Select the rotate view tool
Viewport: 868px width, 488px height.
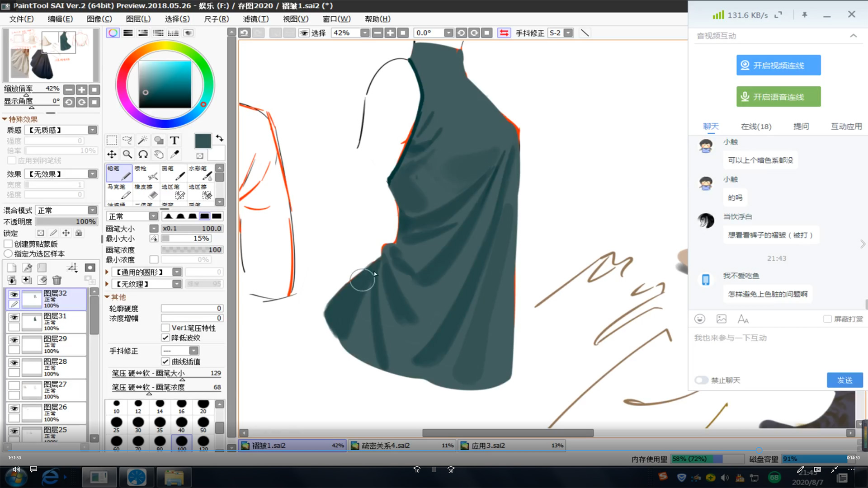tap(143, 155)
